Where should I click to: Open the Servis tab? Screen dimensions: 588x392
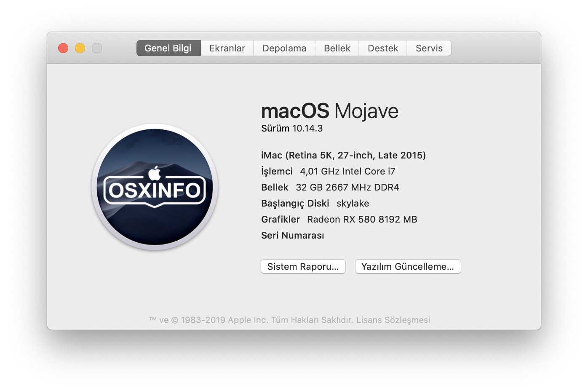pos(429,48)
